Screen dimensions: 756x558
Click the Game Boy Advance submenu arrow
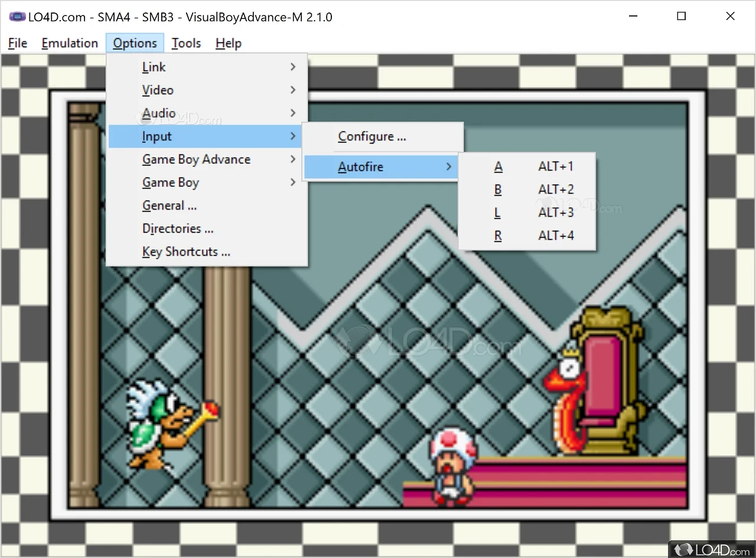[293, 160]
